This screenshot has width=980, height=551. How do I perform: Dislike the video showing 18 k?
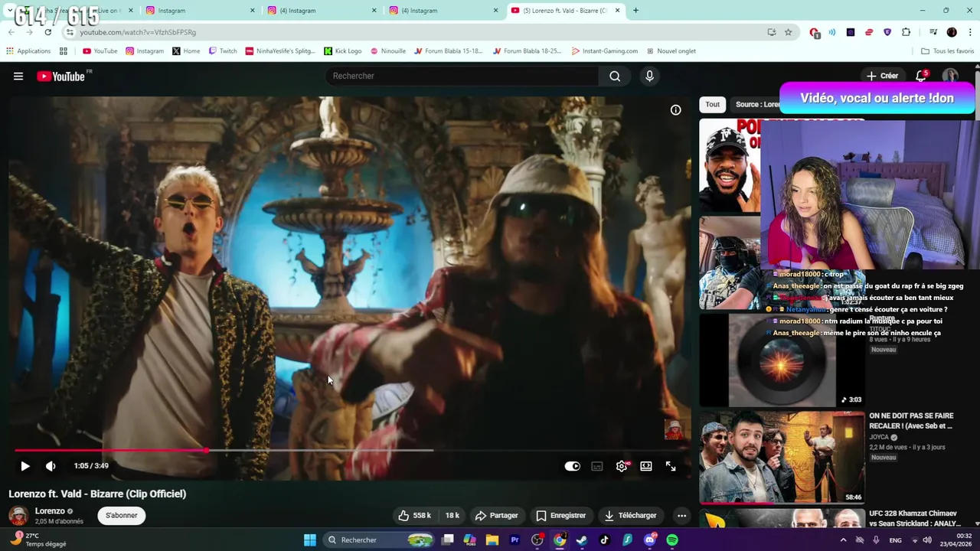(x=452, y=515)
